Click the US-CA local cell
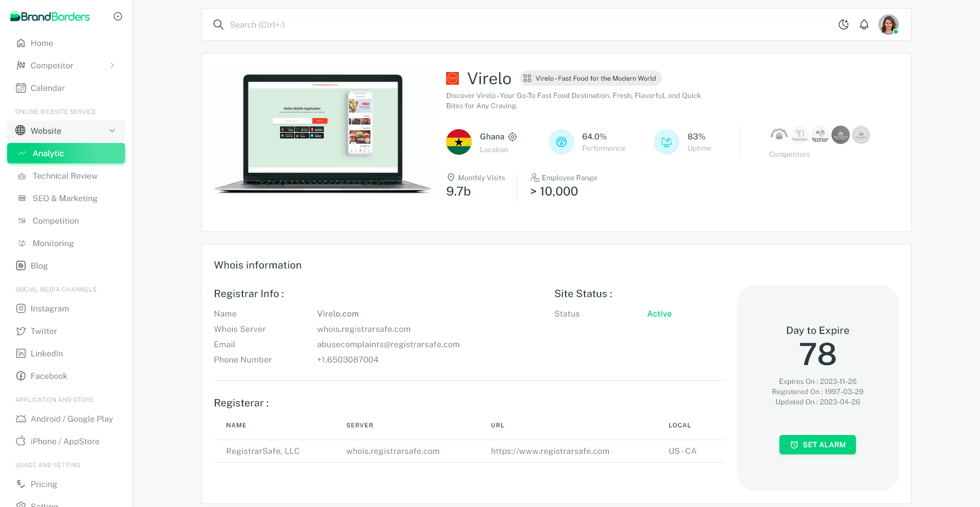The height and width of the screenshot is (507, 980). pos(682,451)
